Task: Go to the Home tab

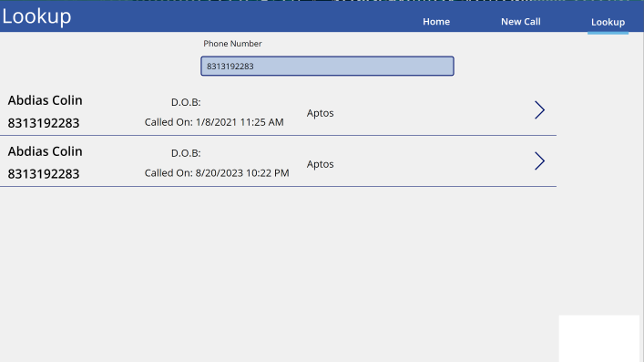Action: tap(436, 22)
